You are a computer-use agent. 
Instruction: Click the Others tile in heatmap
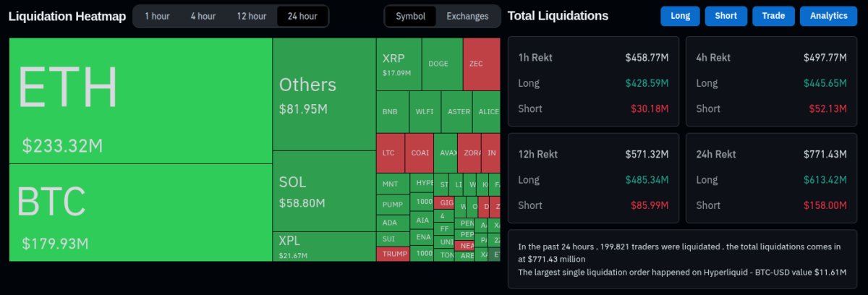[323, 94]
